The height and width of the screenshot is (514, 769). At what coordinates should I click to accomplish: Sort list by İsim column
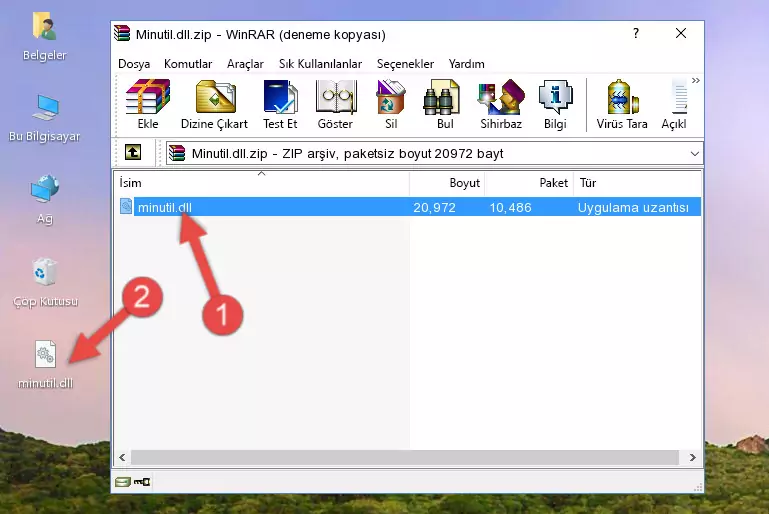pyautogui.click(x=262, y=183)
